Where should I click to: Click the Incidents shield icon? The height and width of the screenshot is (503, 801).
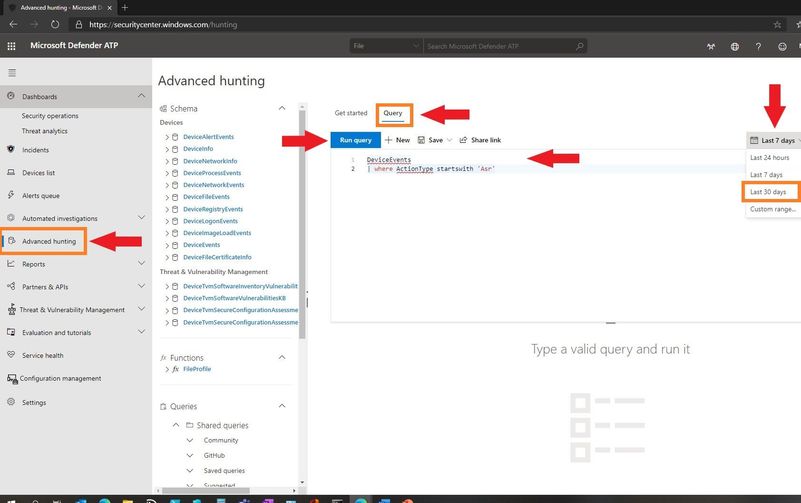click(x=11, y=149)
